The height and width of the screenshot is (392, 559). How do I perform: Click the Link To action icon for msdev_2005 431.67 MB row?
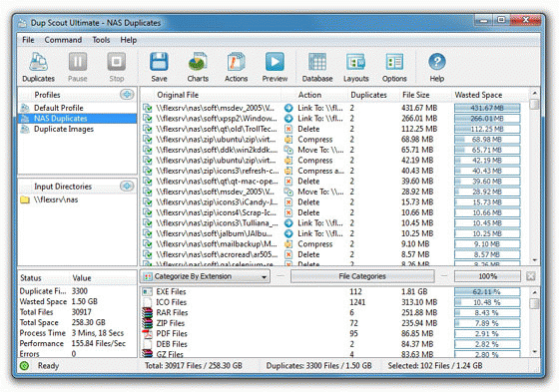coord(288,108)
